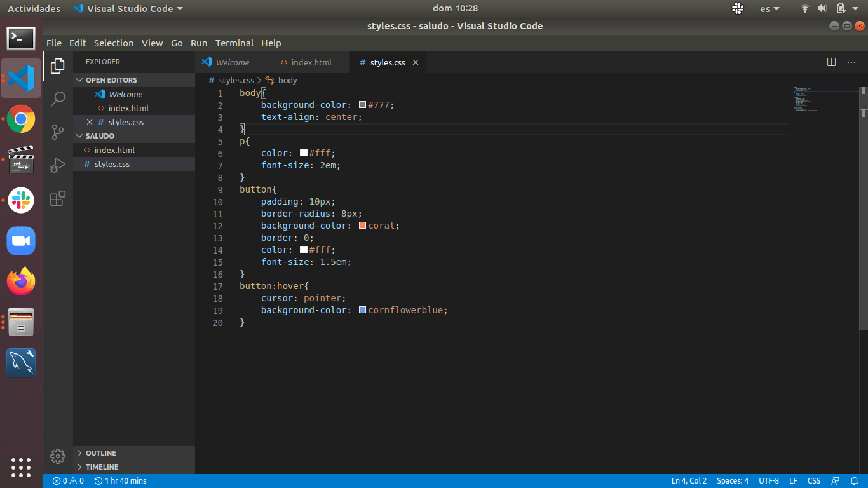Open the Run and Debug view
This screenshot has width=868, height=488.
tap(58, 165)
